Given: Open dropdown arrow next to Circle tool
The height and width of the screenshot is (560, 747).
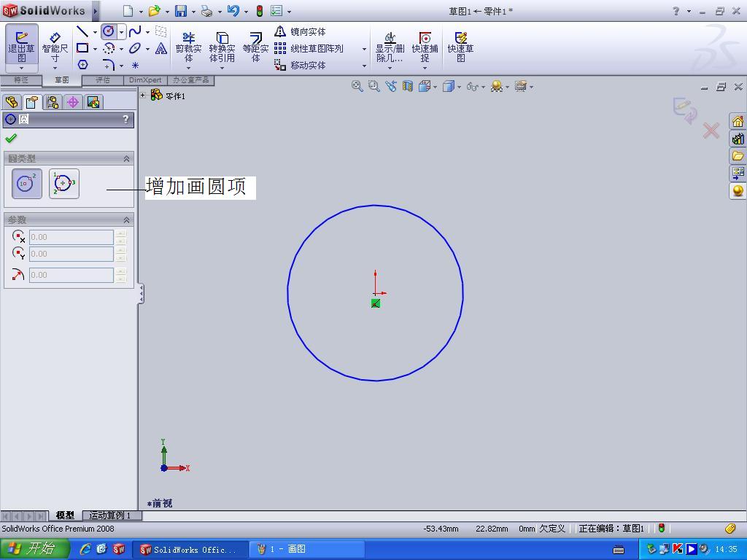Looking at the screenshot, I should (x=122, y=32).
